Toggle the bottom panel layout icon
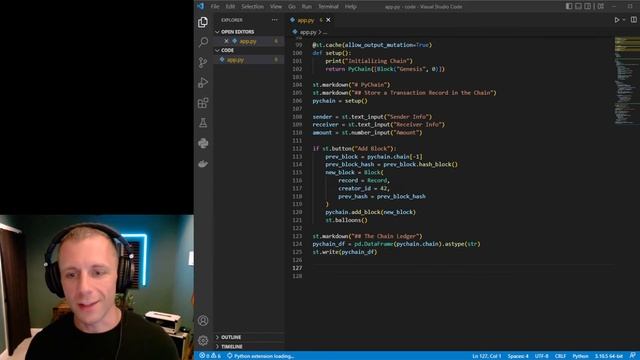The width and height of the screenshot is (640, 360). (578, 6)
